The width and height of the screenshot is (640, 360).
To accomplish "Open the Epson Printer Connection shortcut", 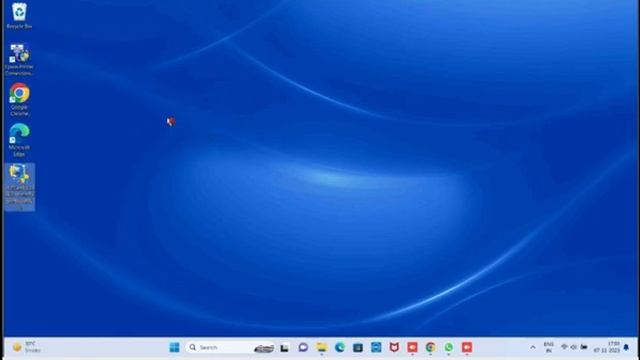I will point(19,60).
